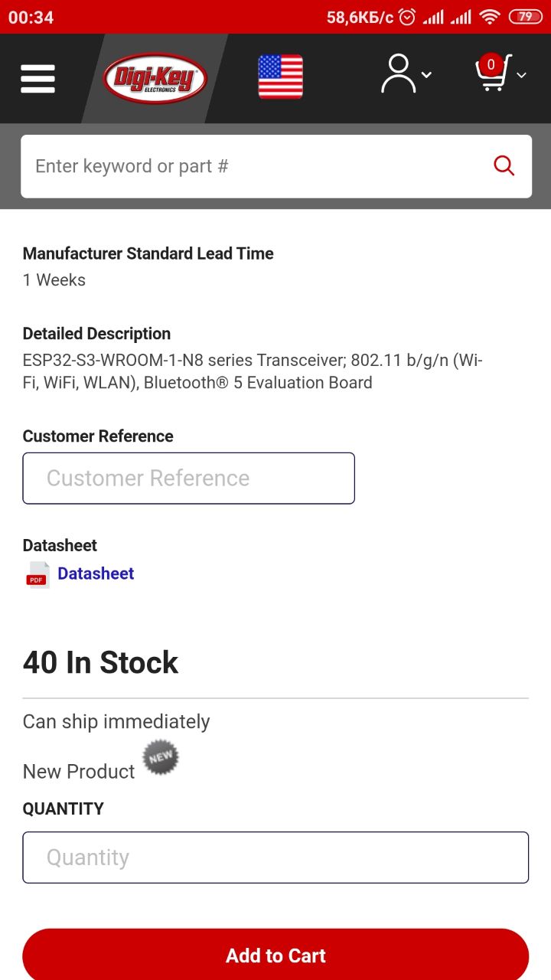Open the user account icon

tap(399, 74)
